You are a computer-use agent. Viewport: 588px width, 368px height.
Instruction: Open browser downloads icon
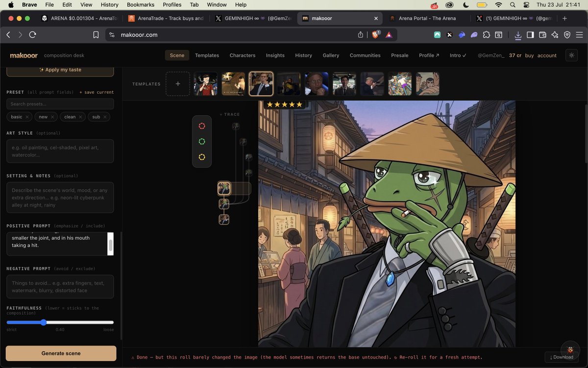518,35
